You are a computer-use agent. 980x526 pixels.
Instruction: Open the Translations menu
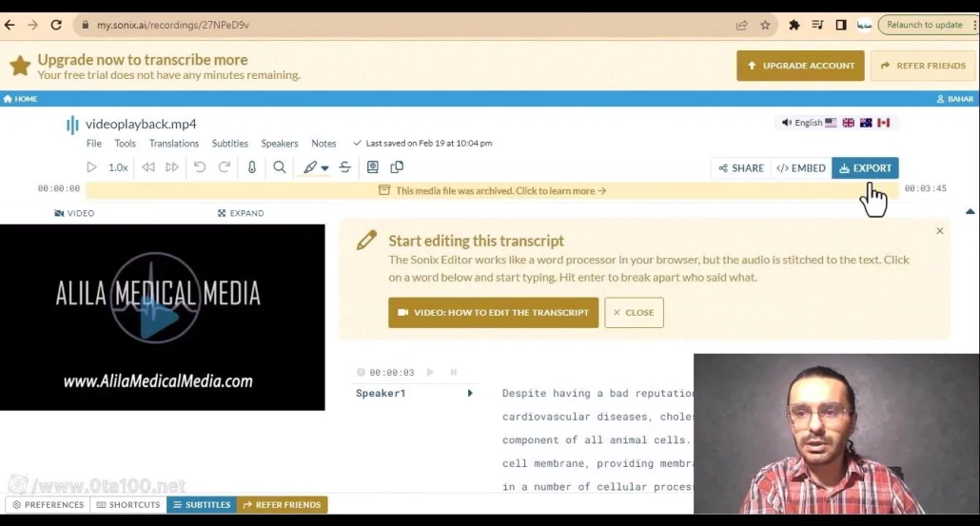174,144
